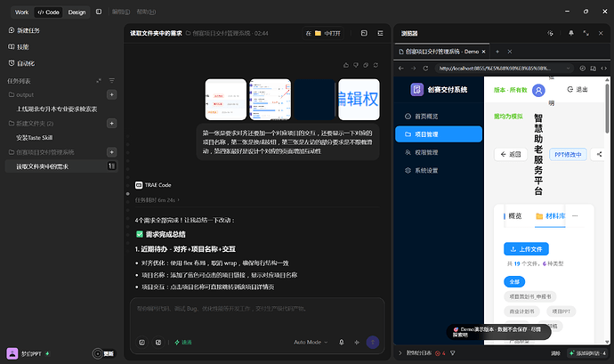Toggle devtools code icon in browser toolbar
This screenshot has height=364, width=614.
604,69
